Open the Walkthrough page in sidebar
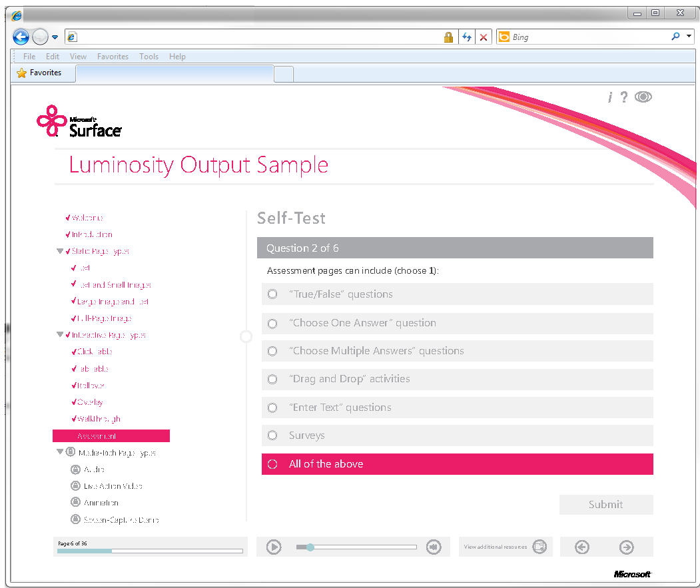This screenshot has height=588, width=700. pyautogui.click(x=99, y=419)
